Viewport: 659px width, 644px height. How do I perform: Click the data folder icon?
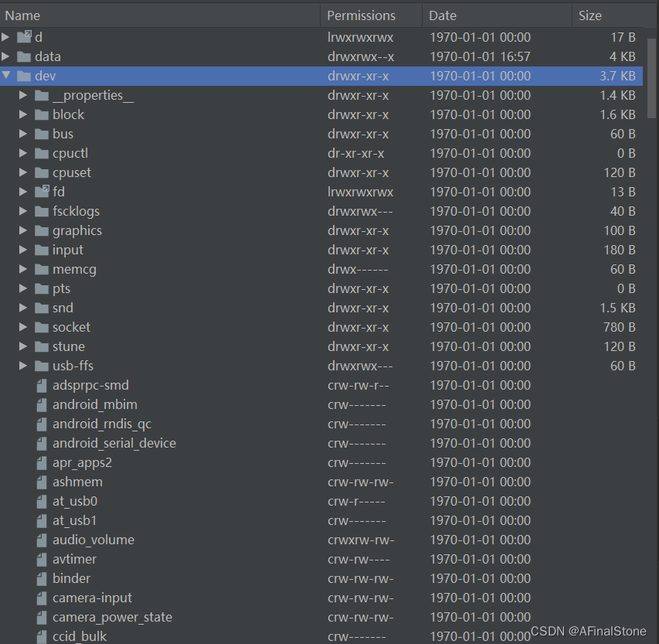tap(24, 56)
